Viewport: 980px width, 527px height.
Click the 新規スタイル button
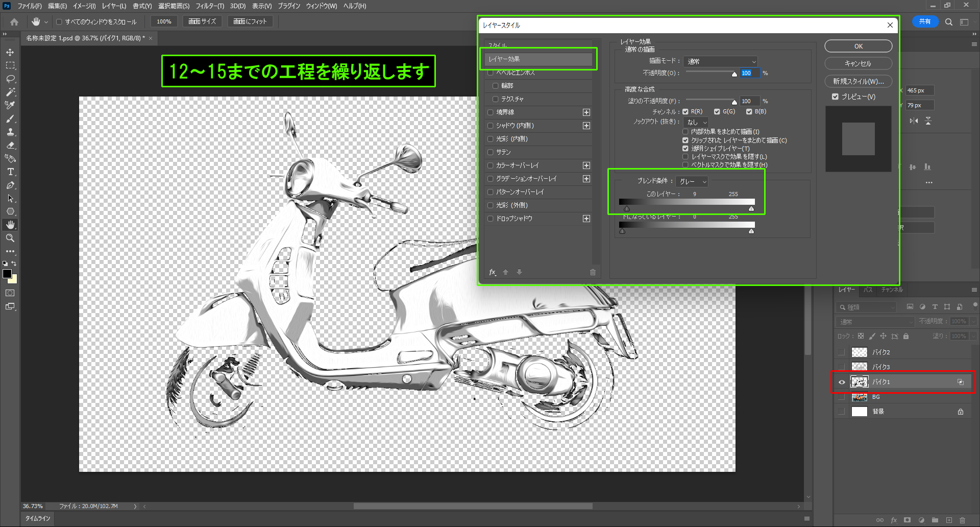coord(858,81)
